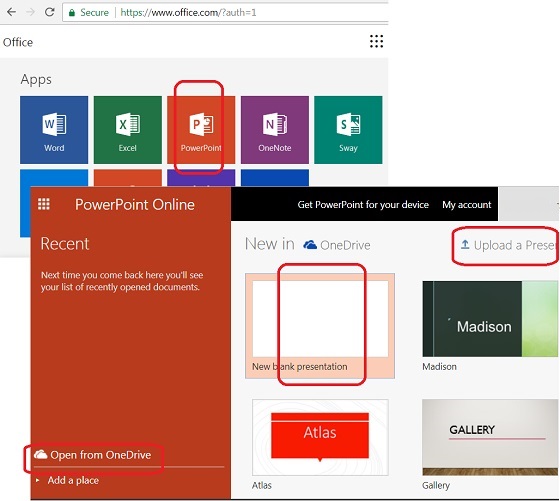Choose the Gallery template
This screenshot has height=501, width=560.
(490, 437)
